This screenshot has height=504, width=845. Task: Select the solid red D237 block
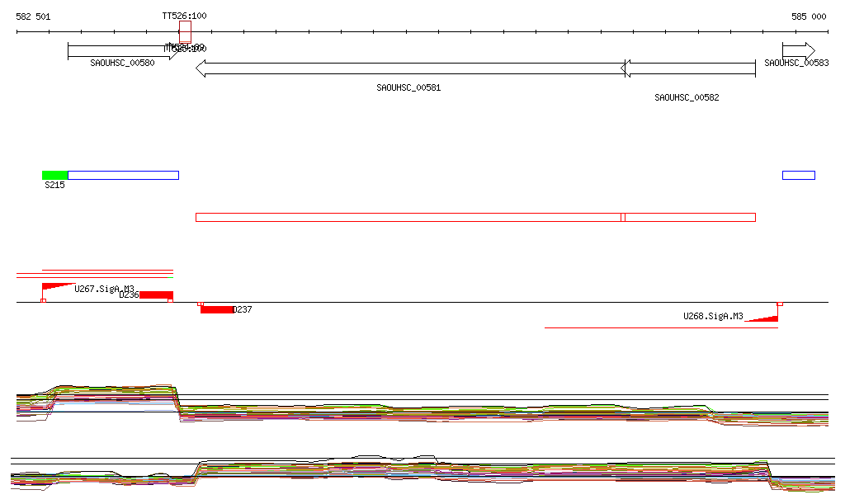tap(217, 309)
